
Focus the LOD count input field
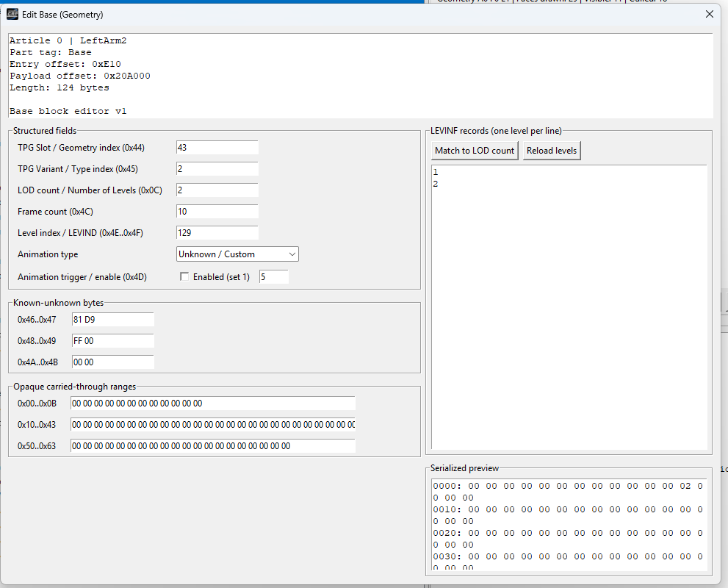click(x=217, y=190)
